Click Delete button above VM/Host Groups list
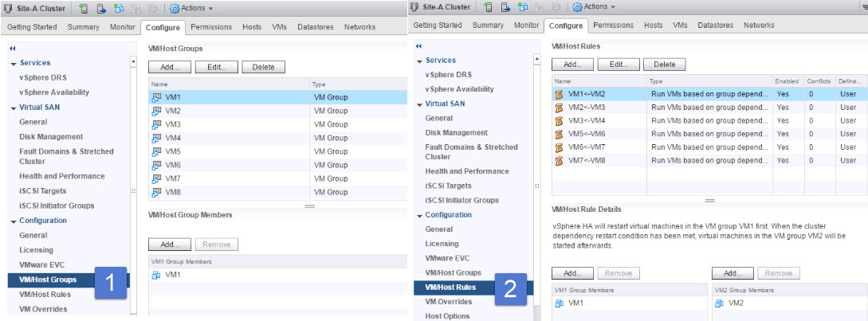Viewport: 868px width, 321px height. point(264,67)
